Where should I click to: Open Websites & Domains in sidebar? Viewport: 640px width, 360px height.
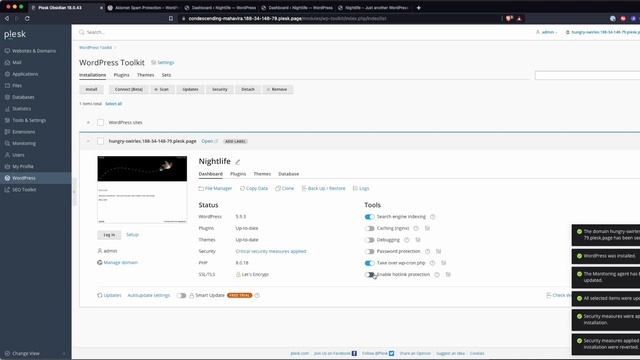point(34,51)
